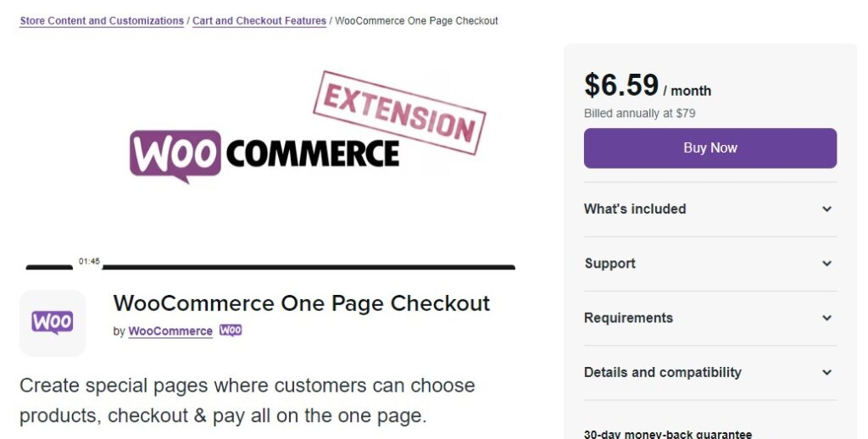Click the chevron icon next to What's included
868x439 pixels.
pyautogui.click(x=826, y=209)
